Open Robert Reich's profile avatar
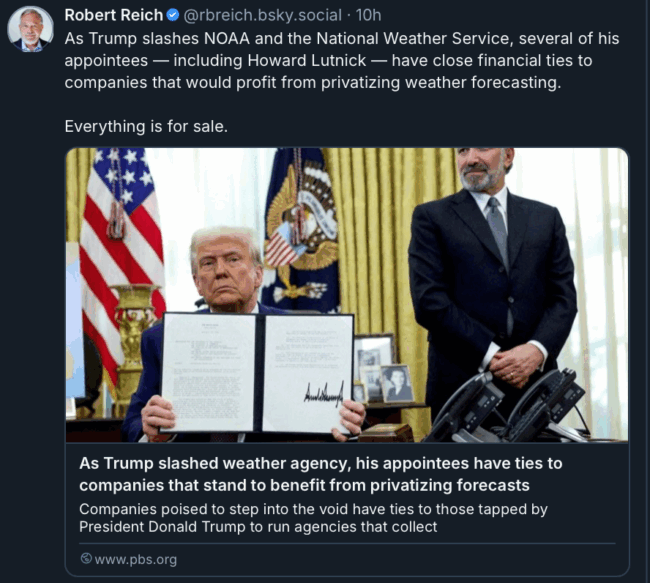This screenshot has height=583, width=650. click(x=30, y=29)
